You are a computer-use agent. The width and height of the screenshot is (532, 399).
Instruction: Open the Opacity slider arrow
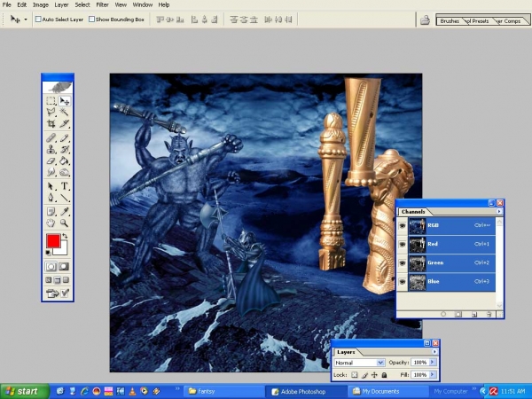(433, 363)
